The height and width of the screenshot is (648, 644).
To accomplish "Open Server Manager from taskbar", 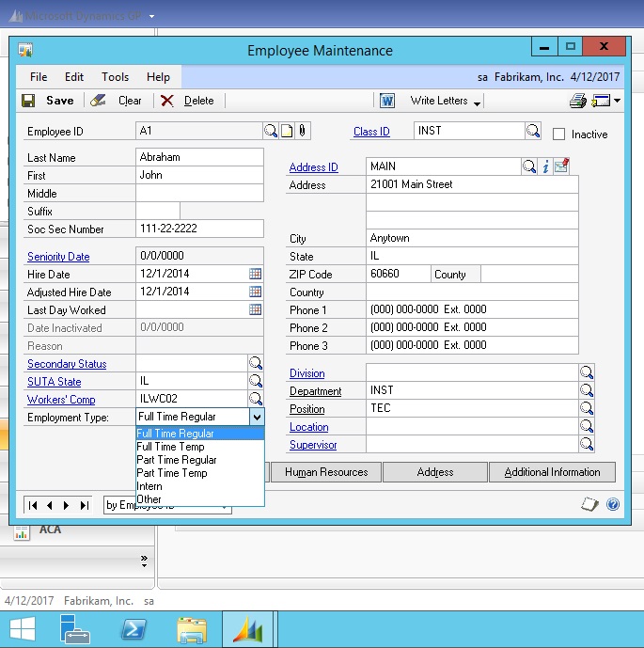I will click(x=74, y=629).
